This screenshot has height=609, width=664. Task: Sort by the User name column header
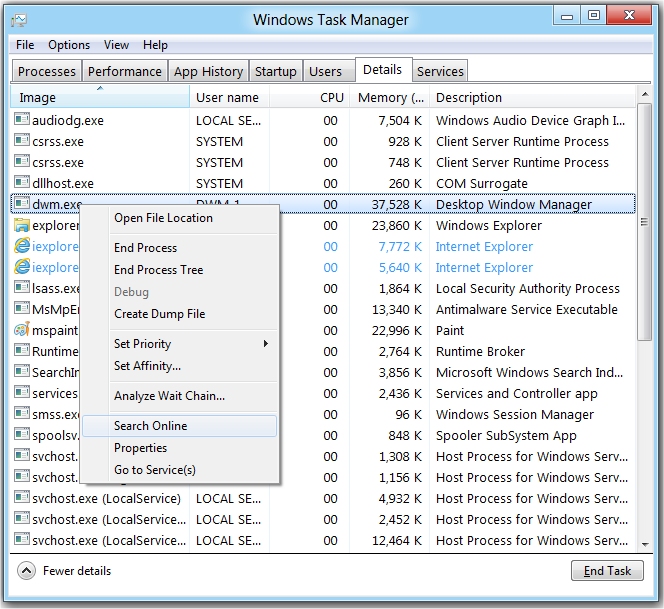[x=229, y=97]
